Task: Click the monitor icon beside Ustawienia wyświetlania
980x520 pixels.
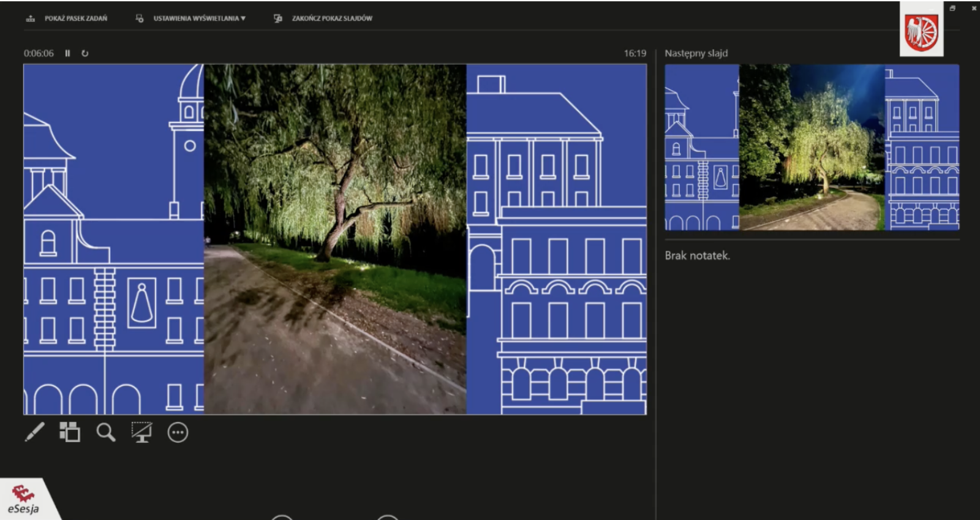Action: (x=140, y=18)
